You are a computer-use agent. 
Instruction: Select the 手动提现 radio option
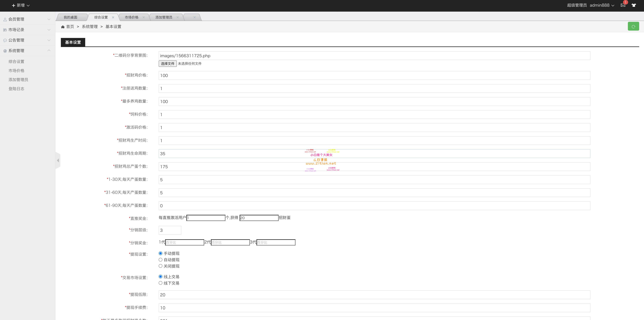point(161,253)
